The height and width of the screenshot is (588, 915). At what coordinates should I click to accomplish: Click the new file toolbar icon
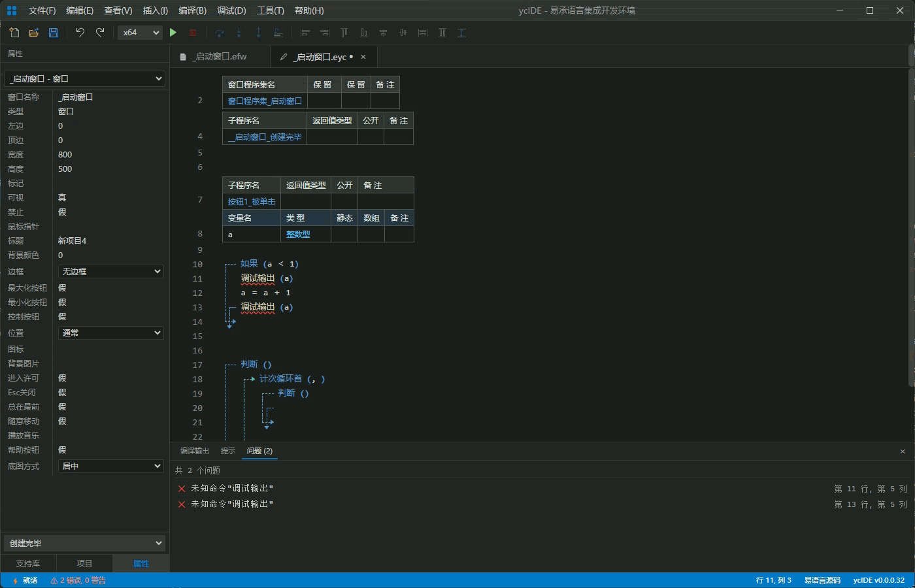tap(14, 33)
